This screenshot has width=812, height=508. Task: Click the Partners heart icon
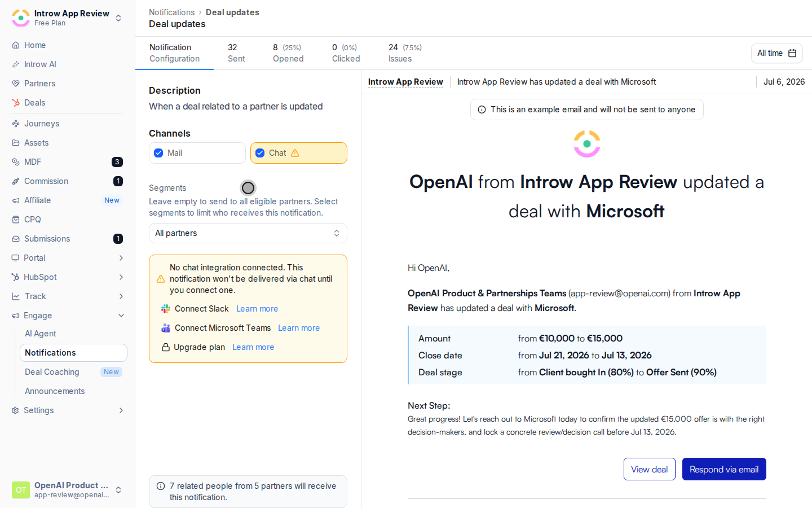coord(16,84)
